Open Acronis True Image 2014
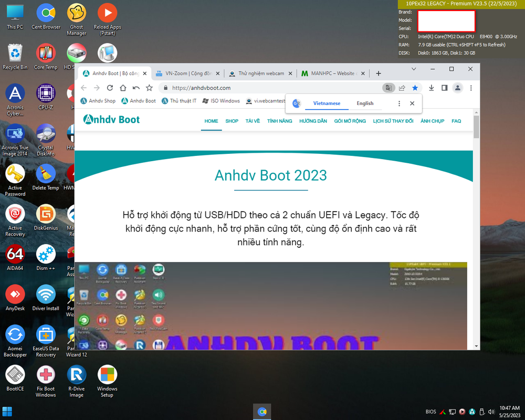The image size is (525, 420). pyautogui.click(x=15, y=140)
